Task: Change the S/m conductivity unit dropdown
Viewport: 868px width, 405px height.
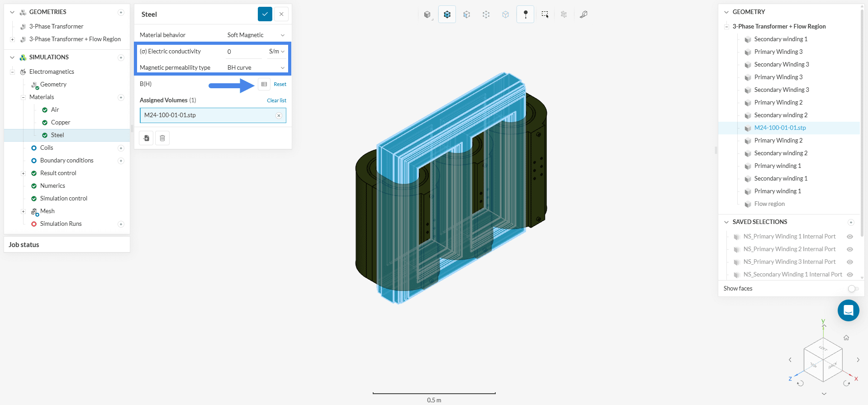Action: pos(276,52)
